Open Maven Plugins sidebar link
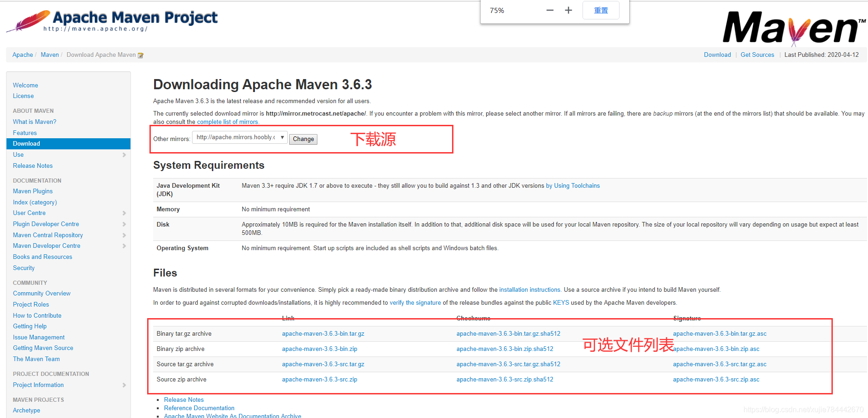This screenshot has height=418, width=868. [33, 191]
